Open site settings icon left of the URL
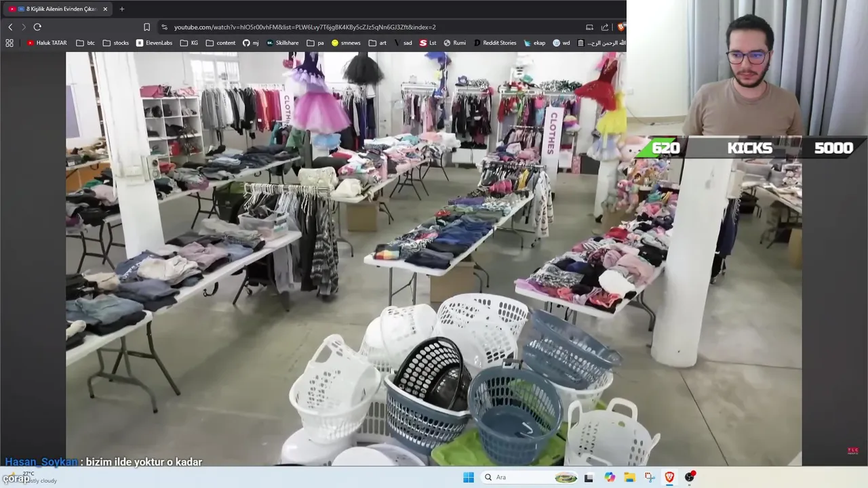The height and width of the screenshot is (488, 868). click(164, 27)
